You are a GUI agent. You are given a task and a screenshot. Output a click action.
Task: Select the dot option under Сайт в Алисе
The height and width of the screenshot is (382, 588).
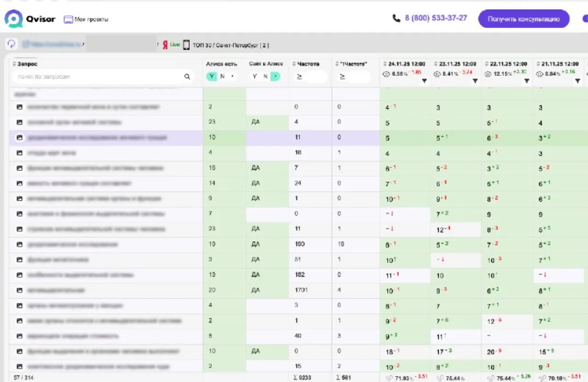(x=275, y=76)
